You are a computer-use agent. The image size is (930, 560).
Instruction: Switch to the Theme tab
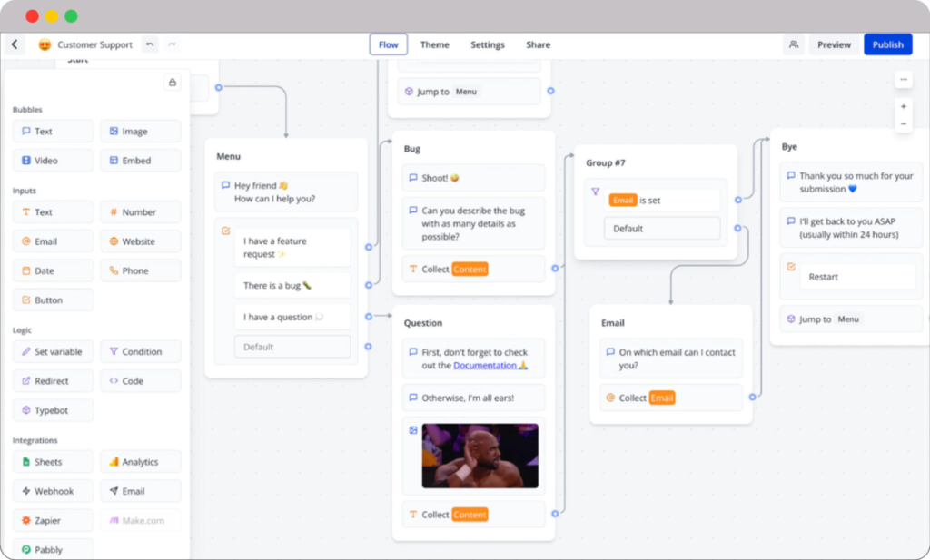click(434, 44)
